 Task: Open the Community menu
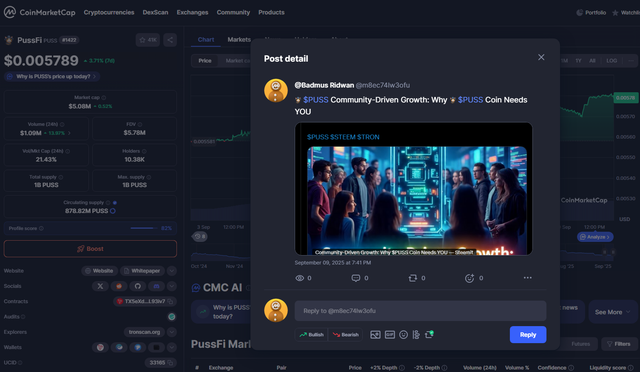(233, 12)
